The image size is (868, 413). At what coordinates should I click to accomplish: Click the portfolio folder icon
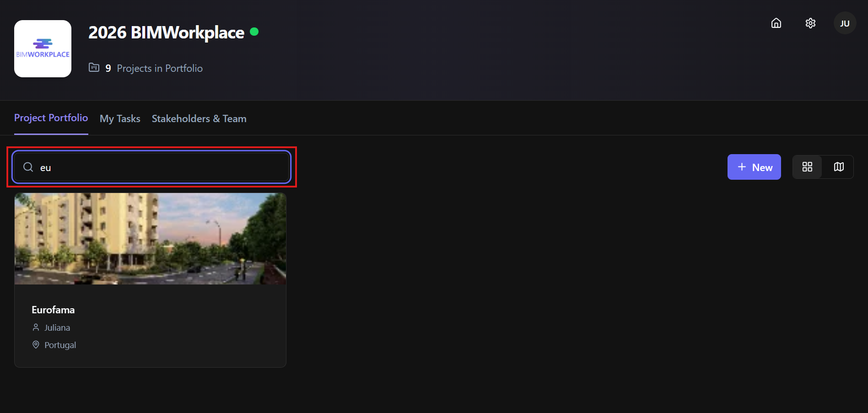point(94,68)
